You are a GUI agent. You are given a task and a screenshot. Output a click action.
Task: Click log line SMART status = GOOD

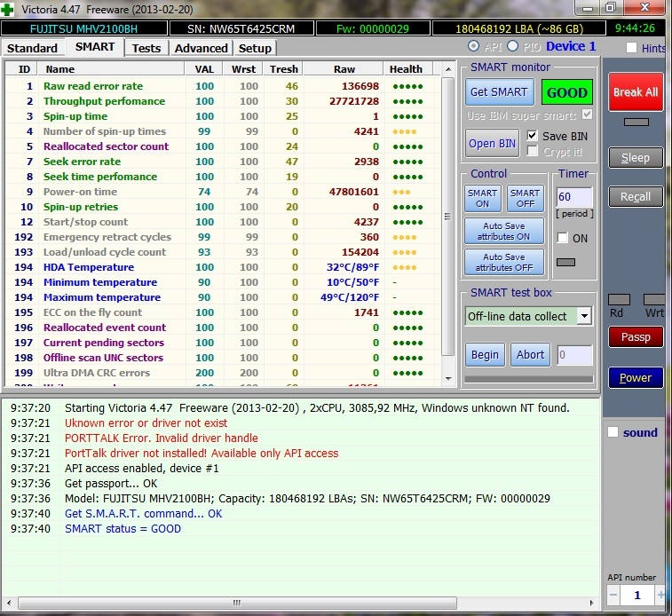(123, 529)
